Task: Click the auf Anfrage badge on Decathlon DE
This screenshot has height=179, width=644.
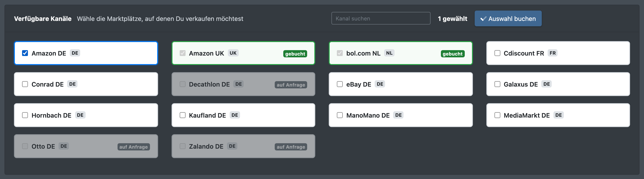Action: (291, 85)
